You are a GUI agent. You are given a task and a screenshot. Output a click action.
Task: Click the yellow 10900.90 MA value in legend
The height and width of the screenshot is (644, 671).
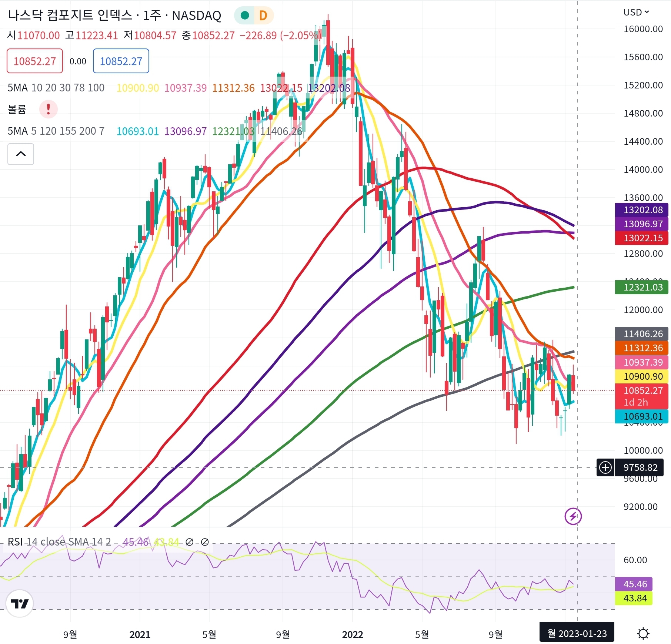coord(138,88)
